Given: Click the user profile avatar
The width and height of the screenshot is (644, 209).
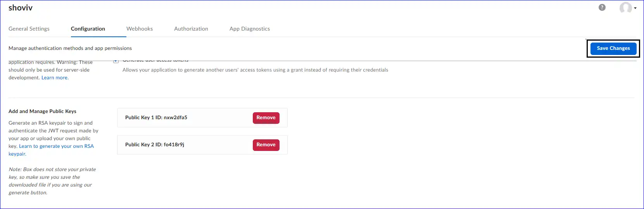Looking at the screenshot, I should (625, 7).
